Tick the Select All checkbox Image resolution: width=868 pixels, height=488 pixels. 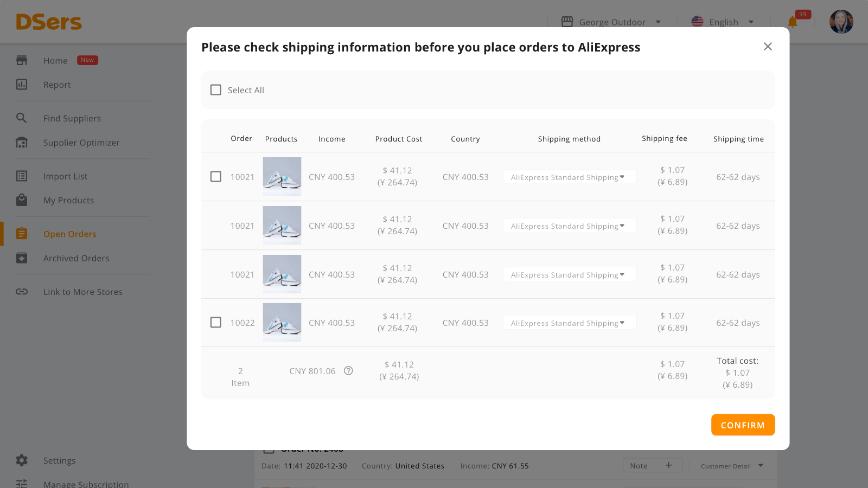click(x=216, y=90)
